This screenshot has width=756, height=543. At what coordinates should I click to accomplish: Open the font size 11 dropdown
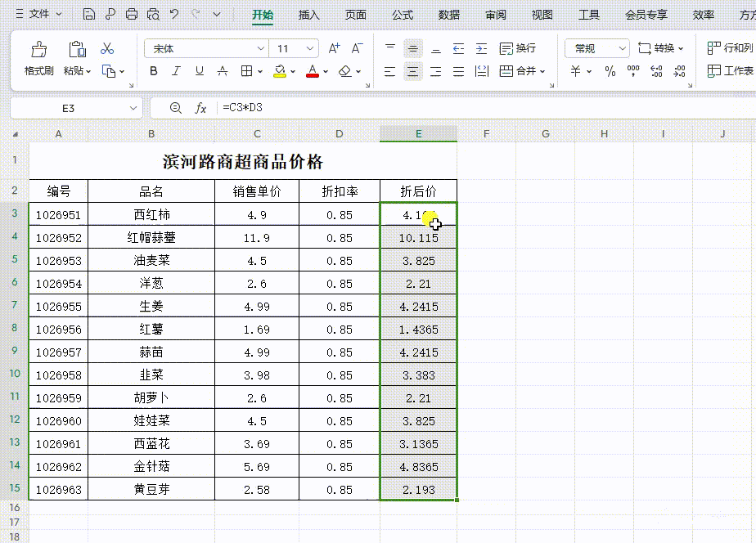(309, 48)
